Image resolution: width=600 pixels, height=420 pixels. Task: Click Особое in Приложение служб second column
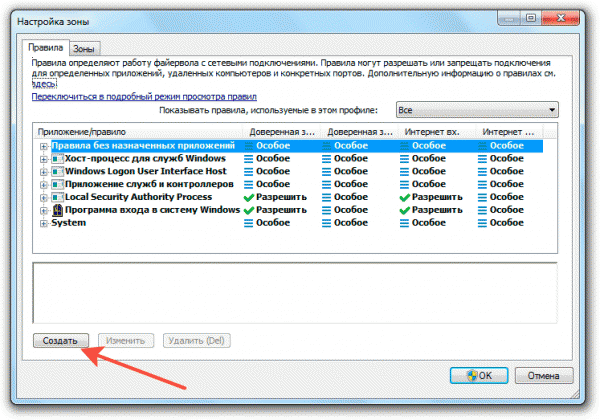pos(351,184)
